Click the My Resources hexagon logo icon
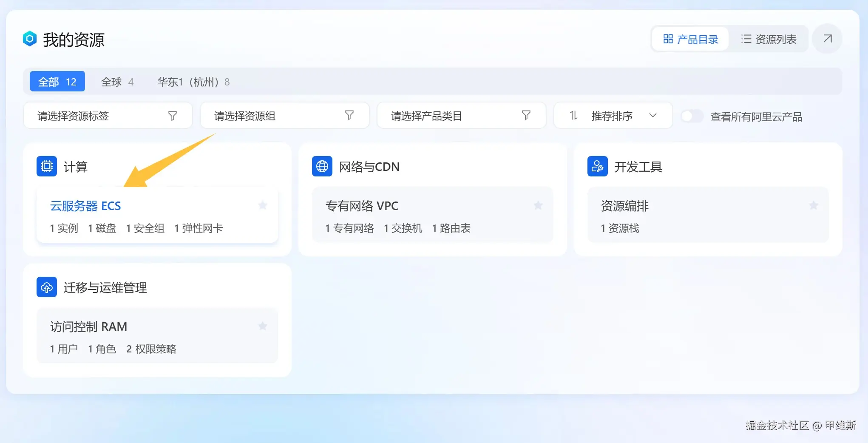Viewport: 868px width, 443px height. [x=30, y=39]
